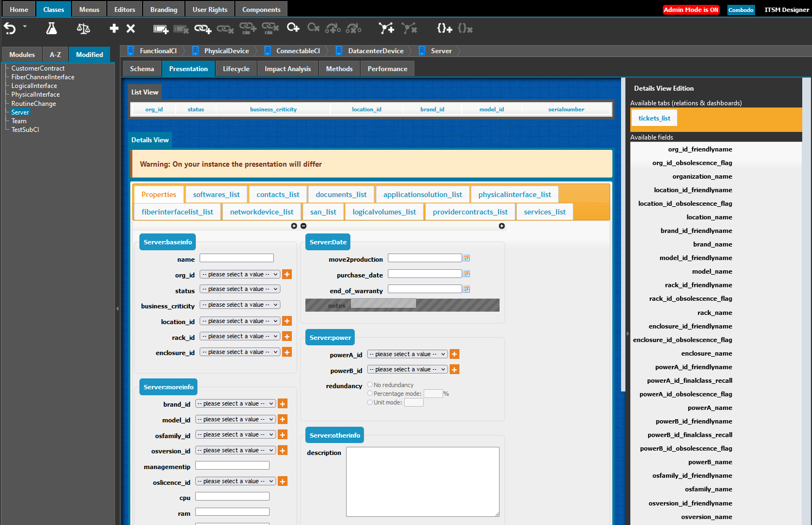Choose Percentage mode radio button
This screenshot has width=812, height=525.
point(370,394)
